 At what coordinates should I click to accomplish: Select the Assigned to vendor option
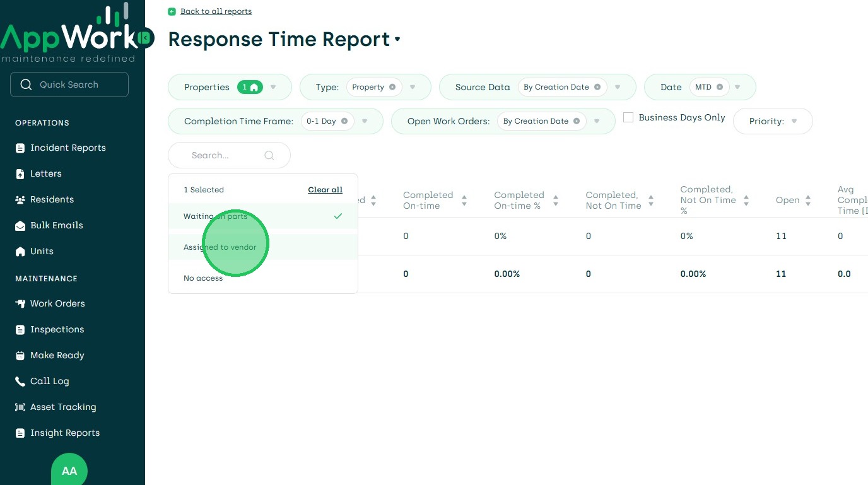click(x=263, y=247)
